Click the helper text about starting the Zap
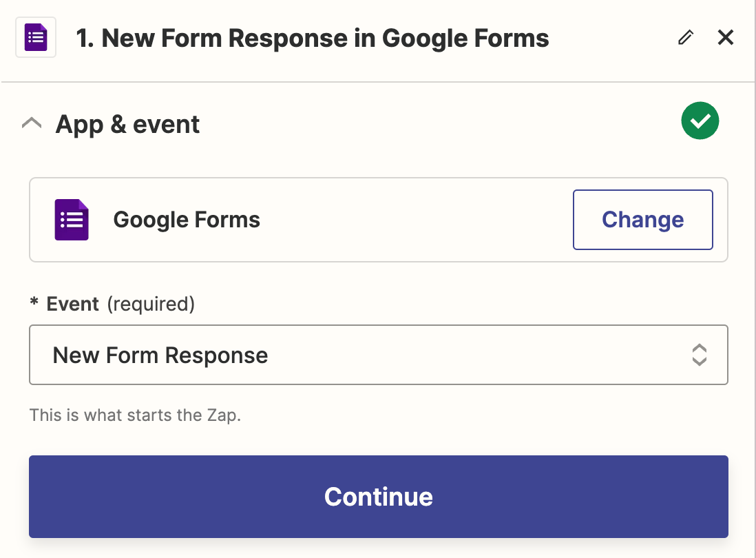 point(135,415)
